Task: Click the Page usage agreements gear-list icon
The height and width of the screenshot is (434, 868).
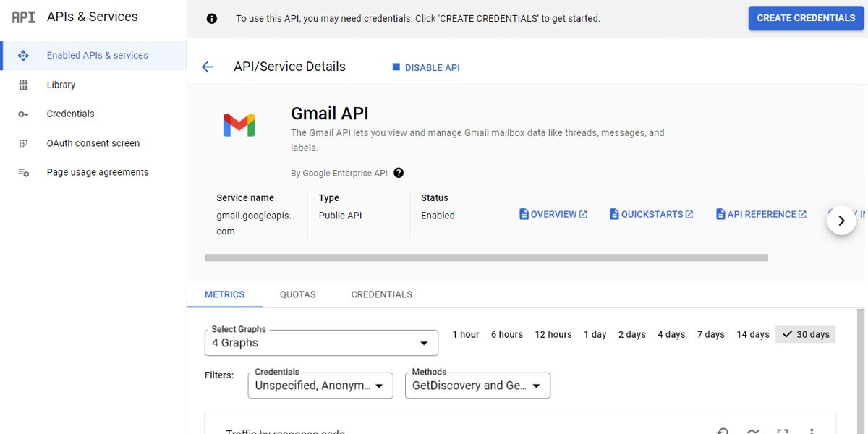Action: point(23,172)
